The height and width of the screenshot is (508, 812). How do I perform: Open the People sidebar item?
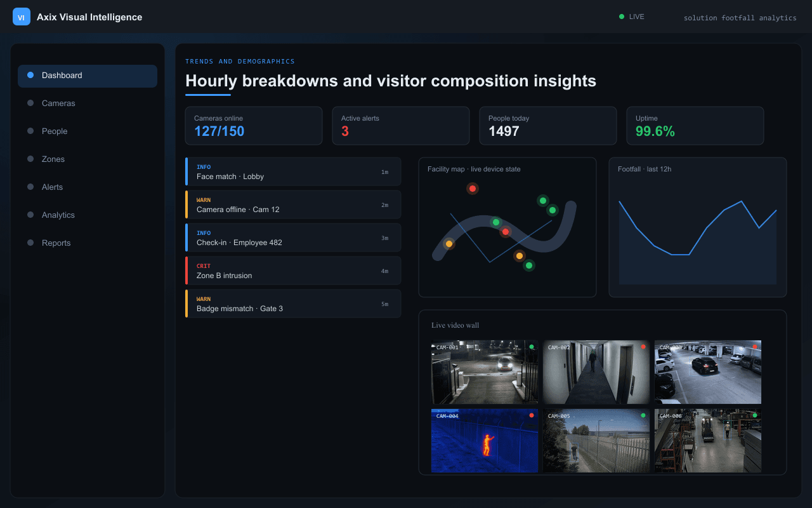coord(88,131)
